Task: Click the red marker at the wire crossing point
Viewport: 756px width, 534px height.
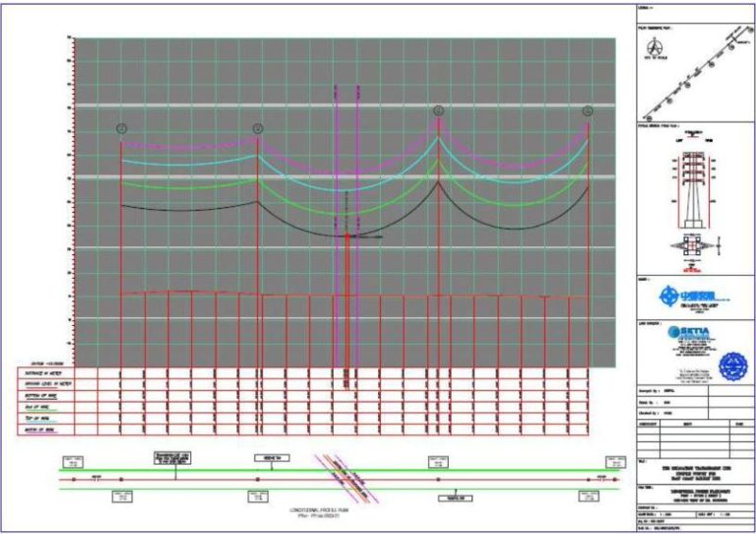Action: coord(349,236)
